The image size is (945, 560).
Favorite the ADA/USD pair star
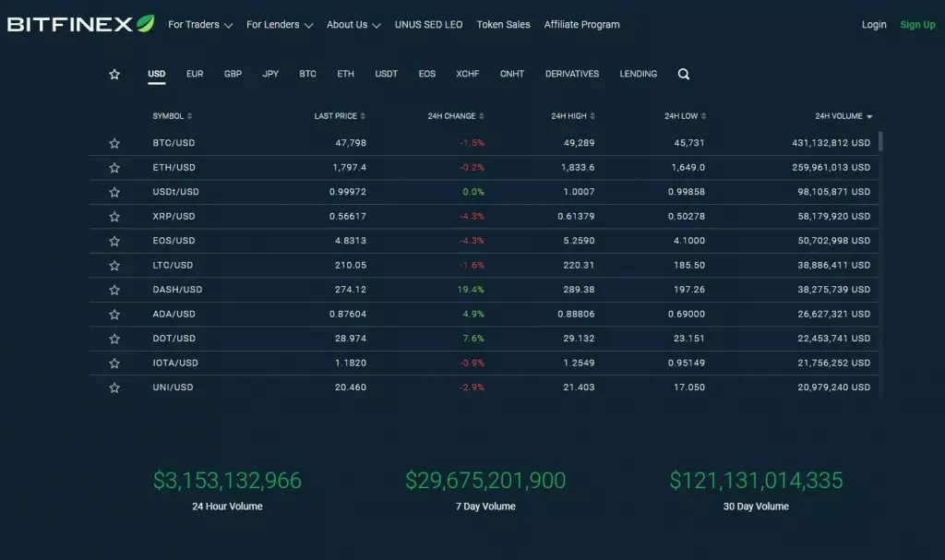coord(114,314)
